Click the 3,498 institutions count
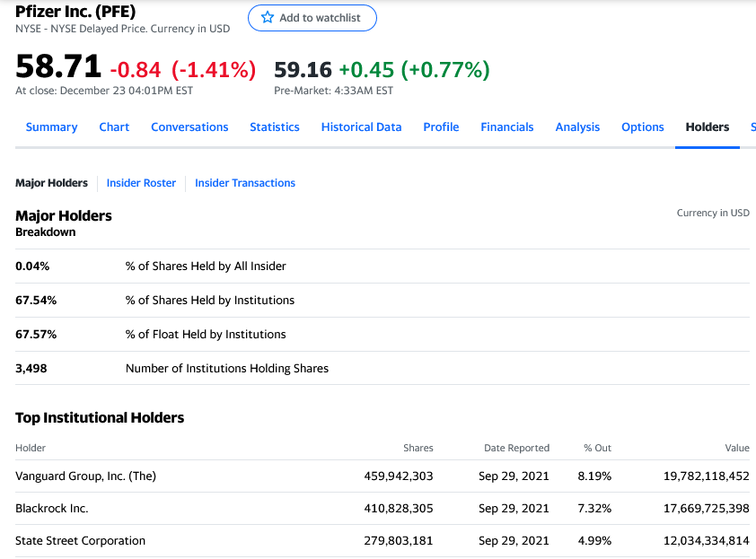756x559 pixels. pyautogui.click(x=31, y=369)
